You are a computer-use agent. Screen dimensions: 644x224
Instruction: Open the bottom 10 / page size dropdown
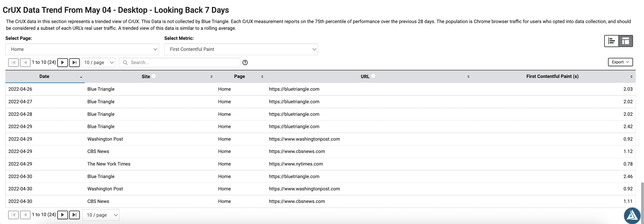(x=101, y=215)
